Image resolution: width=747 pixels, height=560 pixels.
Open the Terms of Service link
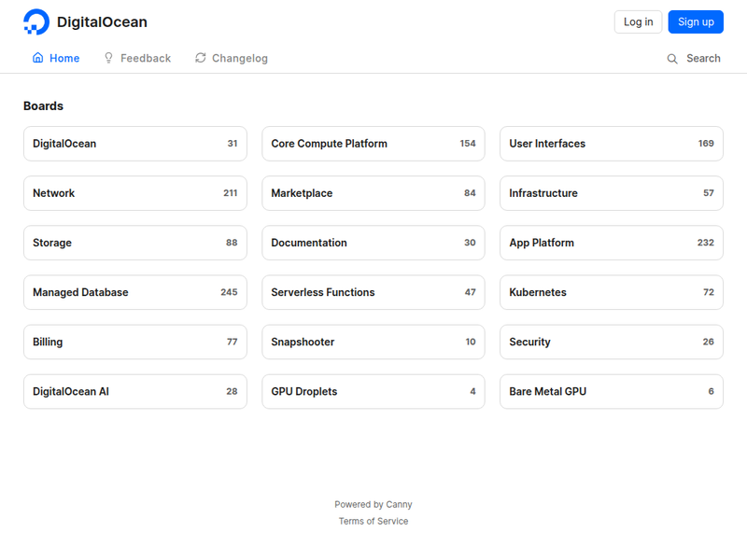(373, 521)
